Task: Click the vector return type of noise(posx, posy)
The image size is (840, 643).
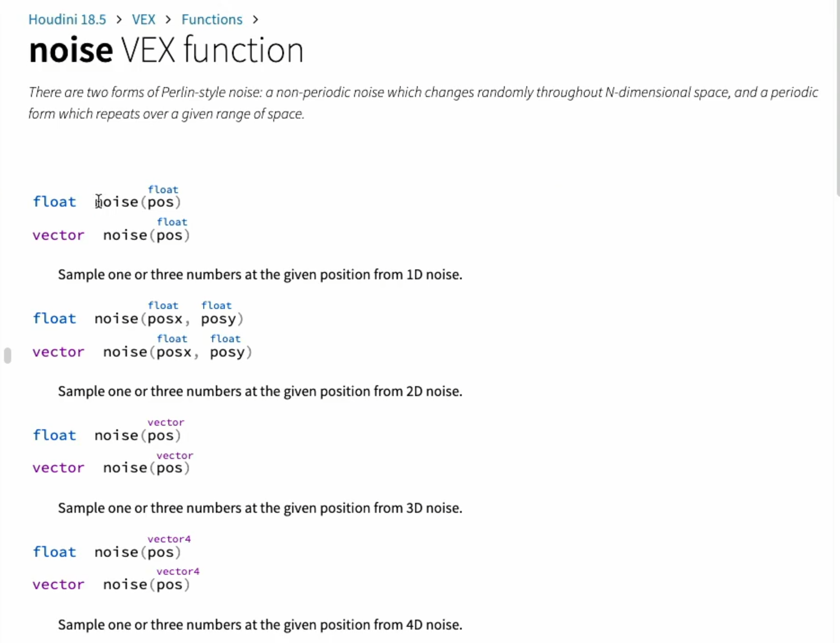Action: (x=58, y=352)
